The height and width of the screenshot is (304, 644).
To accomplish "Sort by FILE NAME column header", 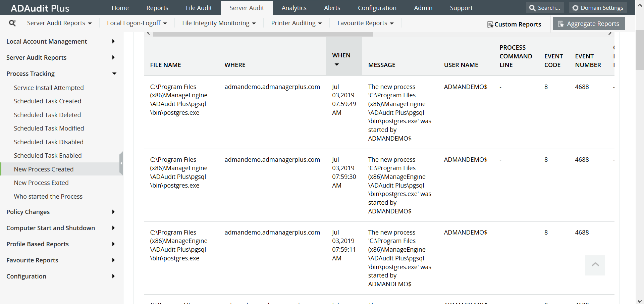I will (165, 65).
